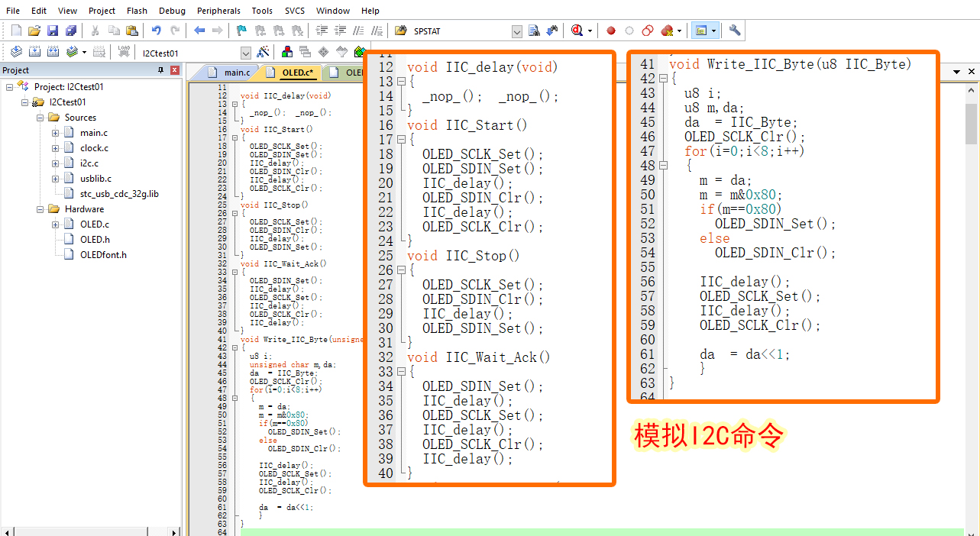Save the current file via floppy icon
The image size is (980, 536).
click(x=52, y=31)
